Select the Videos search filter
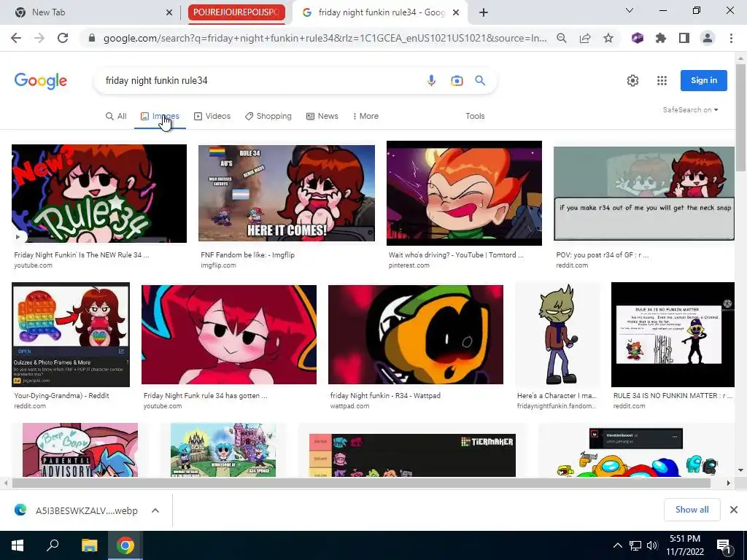Image resolution: width=747 pixels, height=560 pixels. tap(212, 116)
